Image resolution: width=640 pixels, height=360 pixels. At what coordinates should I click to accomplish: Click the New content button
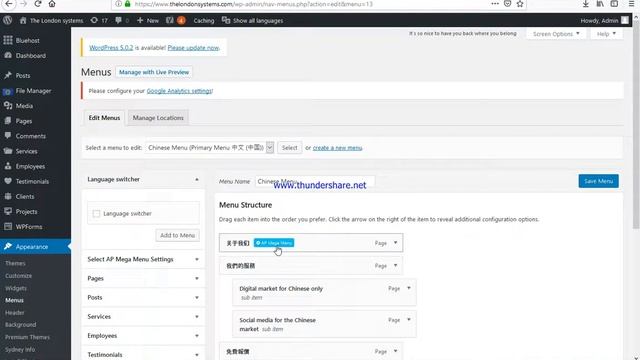click(x=148, y=20)
